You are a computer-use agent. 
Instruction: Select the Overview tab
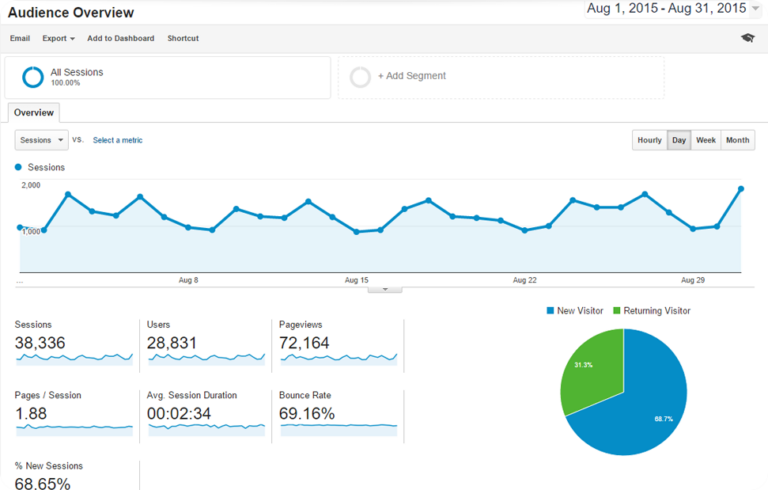coord(34,113)
